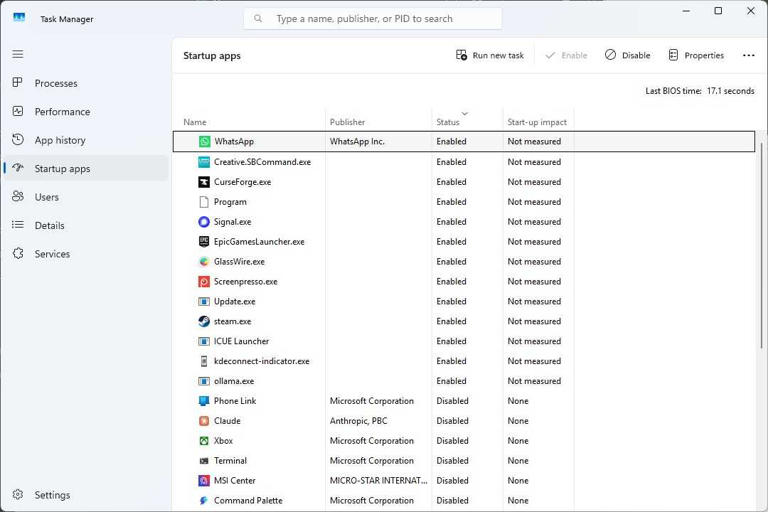Click the CurseForge.exe icon

coord(204,182)
